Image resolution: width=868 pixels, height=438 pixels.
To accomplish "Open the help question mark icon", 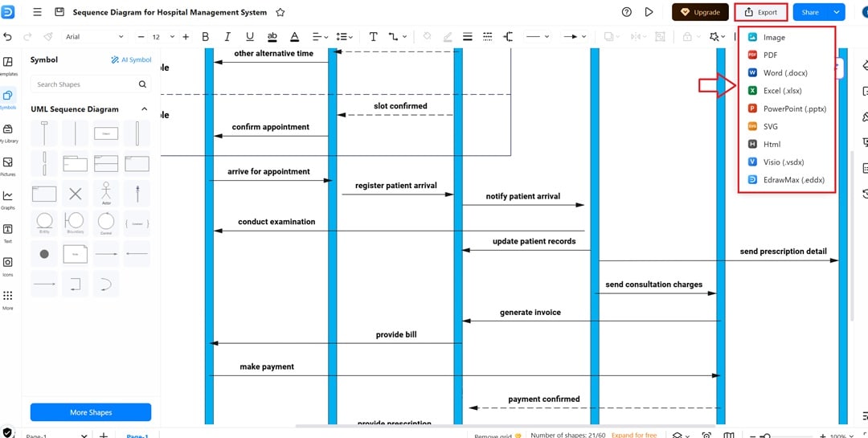I will pos(627,12).
